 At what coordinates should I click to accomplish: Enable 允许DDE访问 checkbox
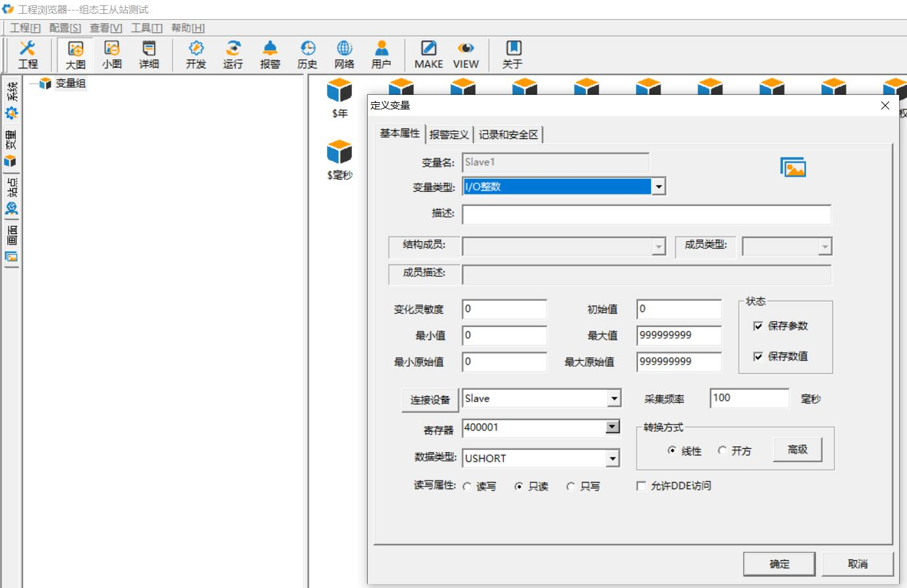pos(641,486)
